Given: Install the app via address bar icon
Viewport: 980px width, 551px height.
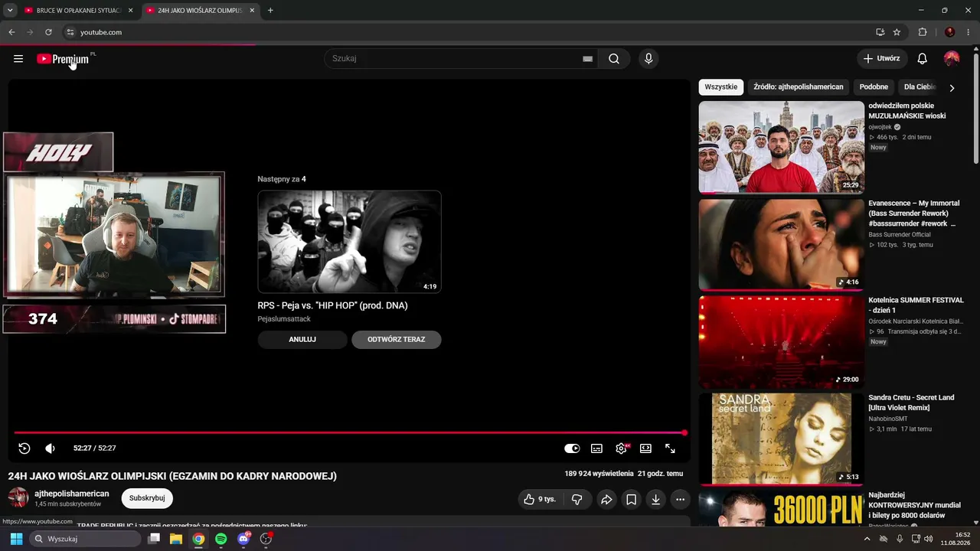Looking at the screenshot, I should pos(880,32).
